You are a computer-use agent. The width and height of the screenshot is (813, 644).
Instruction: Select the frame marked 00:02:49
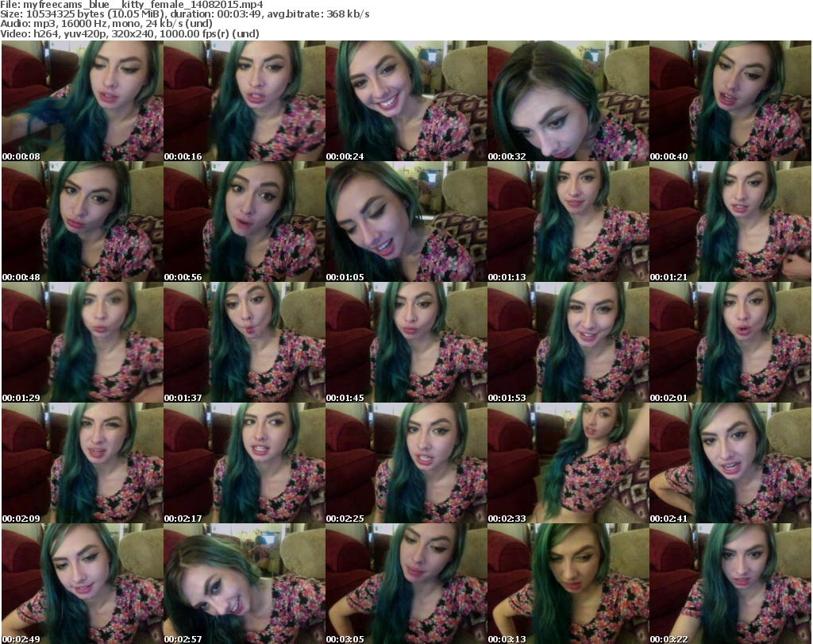pyautogui.click(x=83, y=584)
